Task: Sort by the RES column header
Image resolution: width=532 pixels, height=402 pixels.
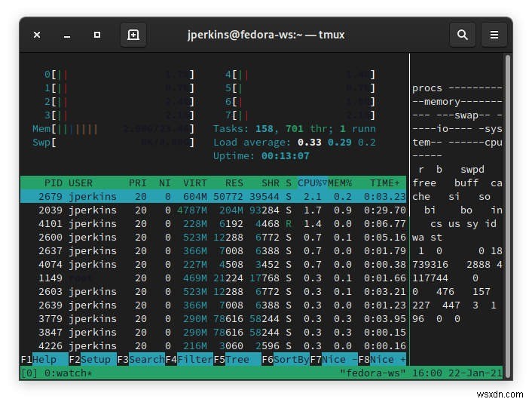Action: 234,183
